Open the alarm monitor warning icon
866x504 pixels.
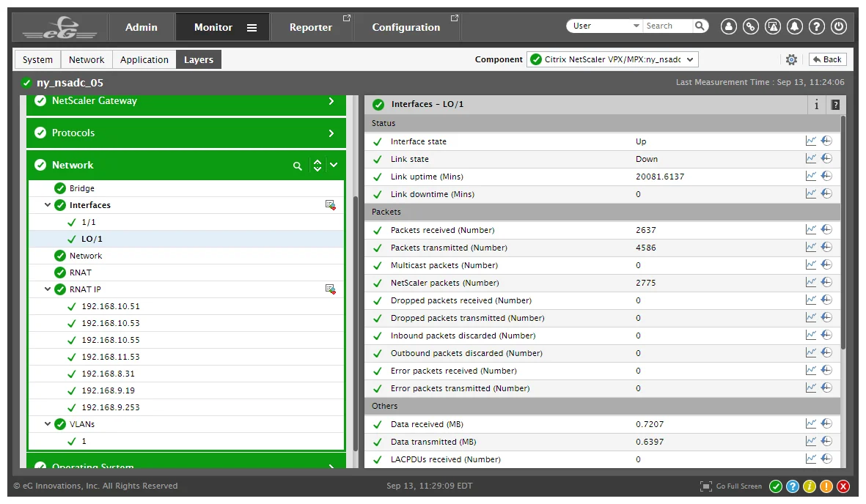pos(773,26)
